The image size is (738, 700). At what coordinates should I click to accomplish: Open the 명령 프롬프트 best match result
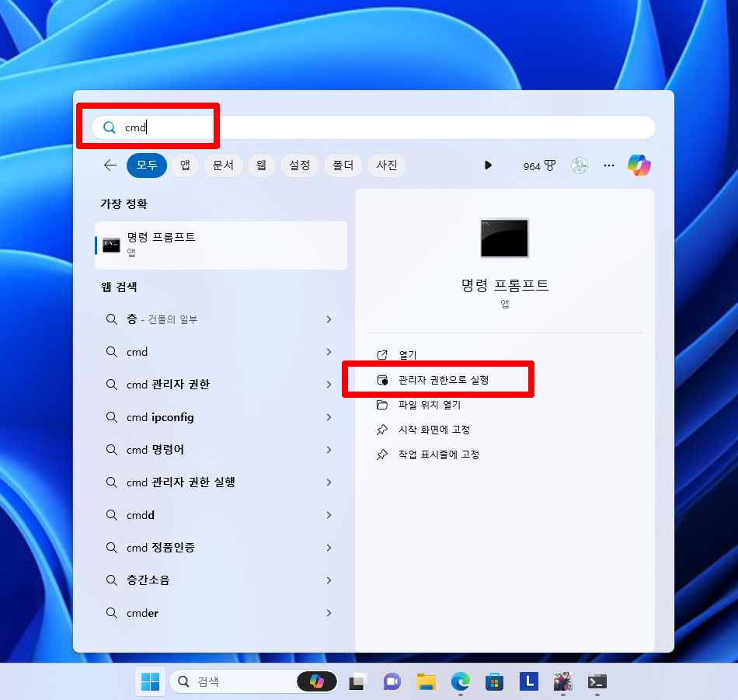click(x=221, y=246)
